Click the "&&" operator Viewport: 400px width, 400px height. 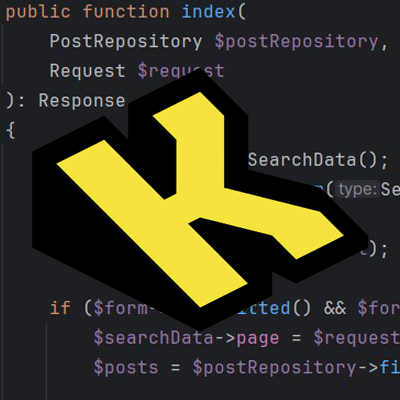[335, 308]
